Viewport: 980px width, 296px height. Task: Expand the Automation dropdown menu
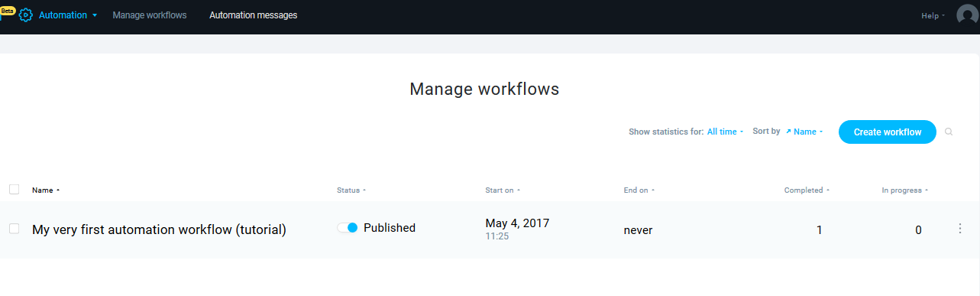tap(68, 15)
